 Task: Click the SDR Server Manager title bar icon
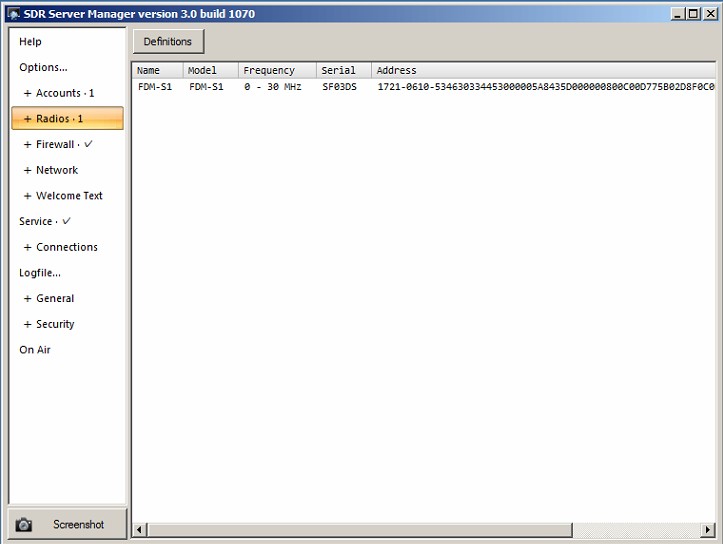14,14
